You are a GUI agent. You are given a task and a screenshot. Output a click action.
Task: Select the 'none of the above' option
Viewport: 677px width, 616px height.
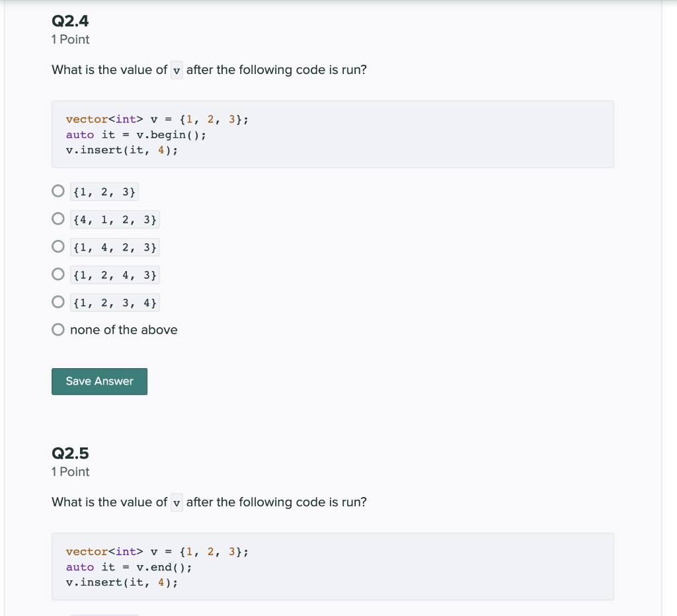point(58,329)
